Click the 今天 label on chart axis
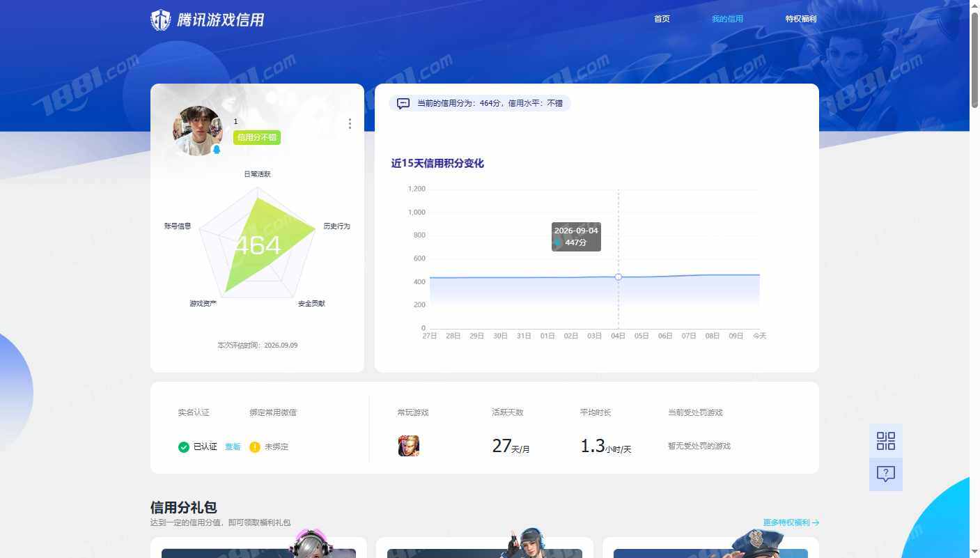The height and width of the screenshot is (558, 980). coord(759,336)
